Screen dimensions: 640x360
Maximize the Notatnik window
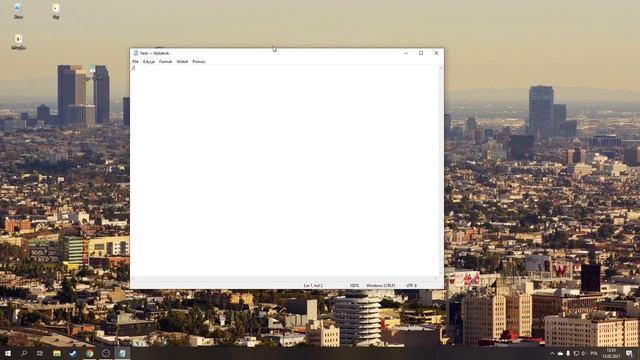421,53
